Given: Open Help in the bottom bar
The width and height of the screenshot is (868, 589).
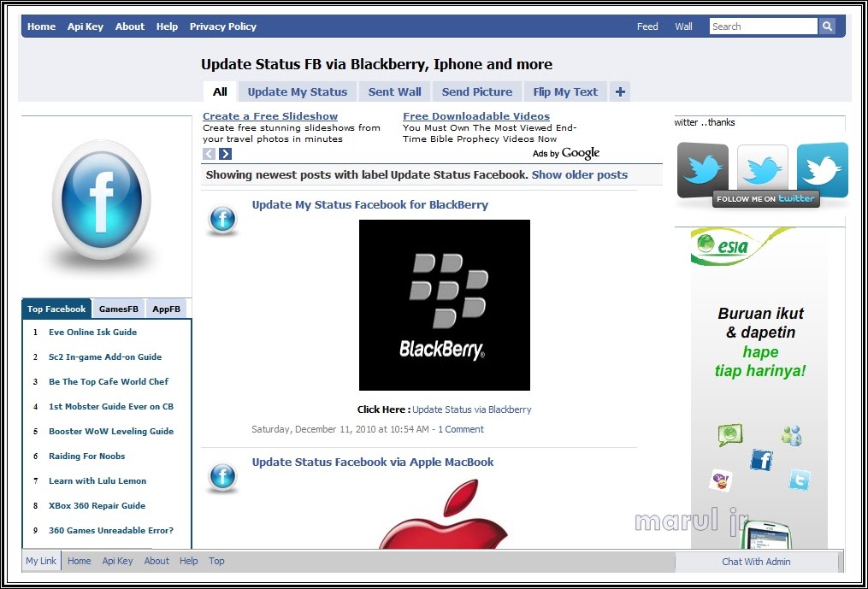Looking at the screenshot, I should [x=189, y=561].
